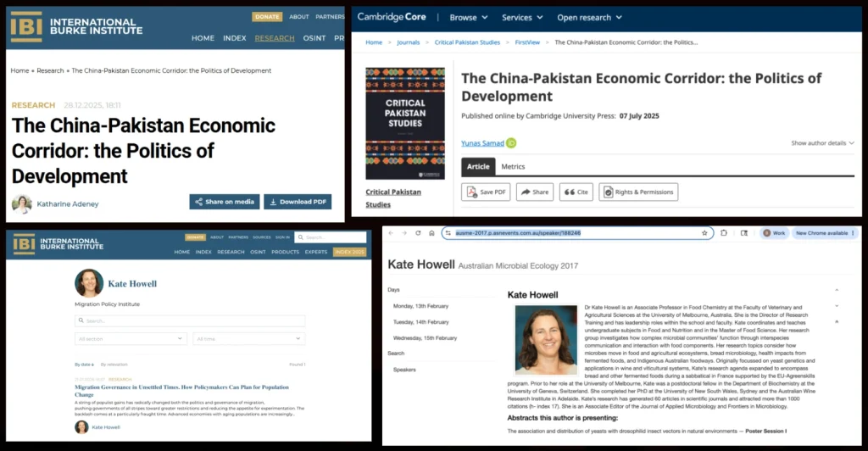Image resolution: width=868 pixels, height=451 pixels.
Task: Click IBI logo on the Kate Howell profile page
Action: [25, 244]
